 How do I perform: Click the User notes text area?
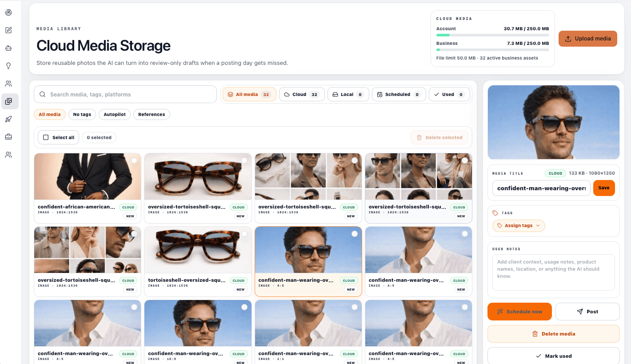(x=554, y=272)
